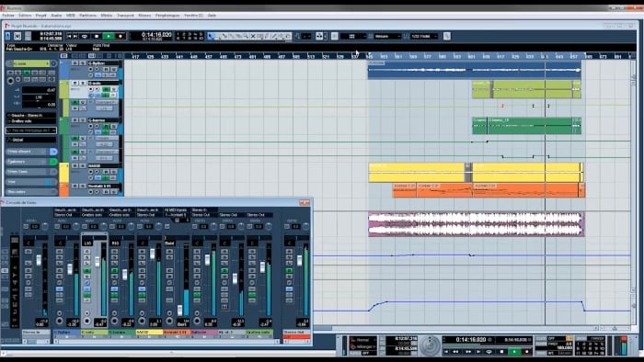Click the mixer horizontal scrollbar

coord(167,341)
